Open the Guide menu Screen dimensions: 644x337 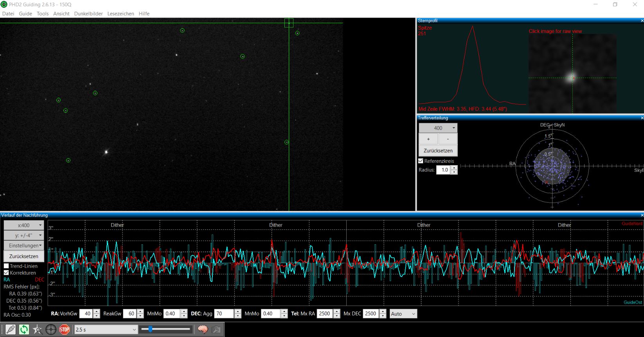(x=25, y=14)
